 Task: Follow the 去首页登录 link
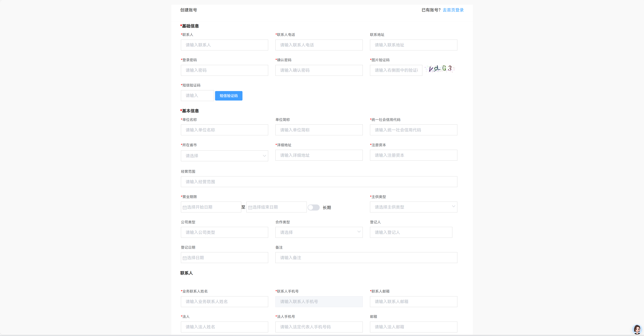[453, 10]
